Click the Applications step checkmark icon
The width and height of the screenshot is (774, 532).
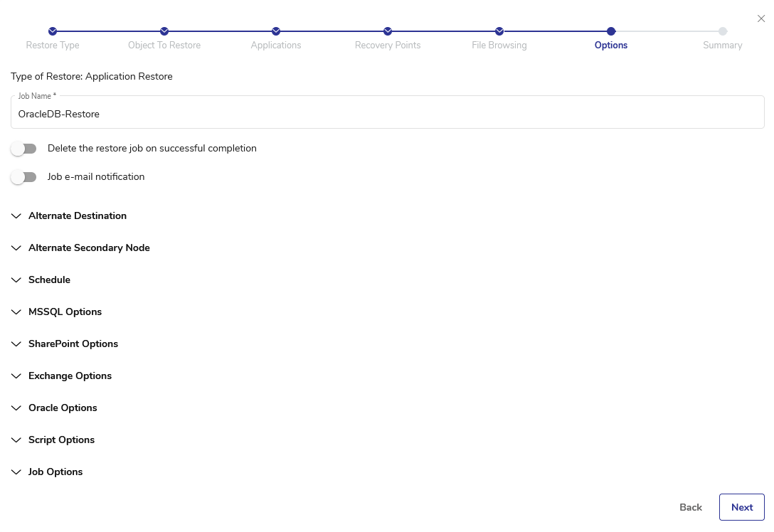pos(276,31)
